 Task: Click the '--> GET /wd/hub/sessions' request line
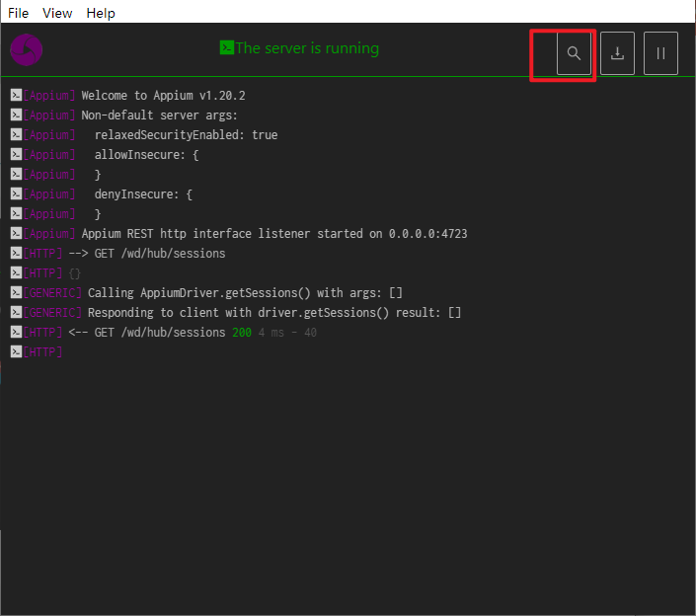point(147,254)
